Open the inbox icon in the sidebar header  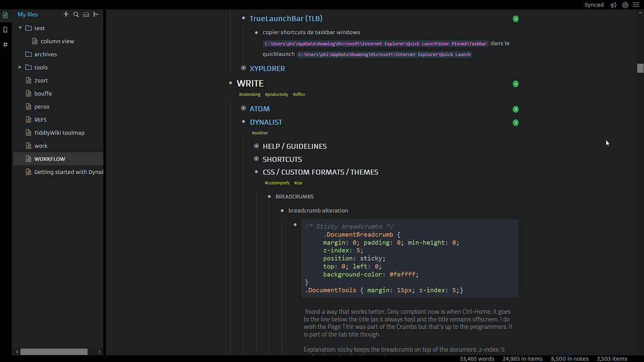point(86,14)
